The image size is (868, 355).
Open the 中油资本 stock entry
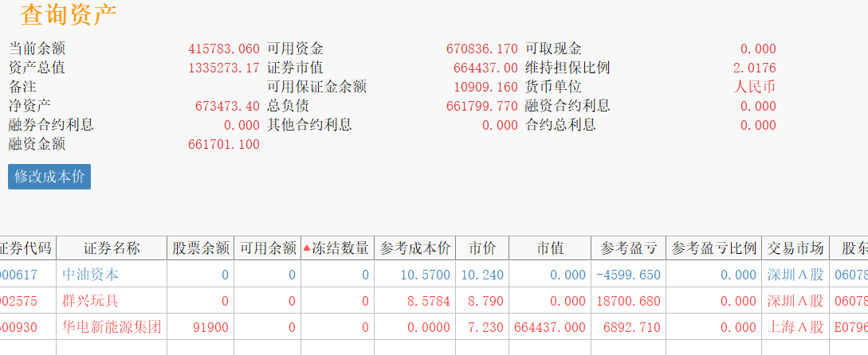90,275
